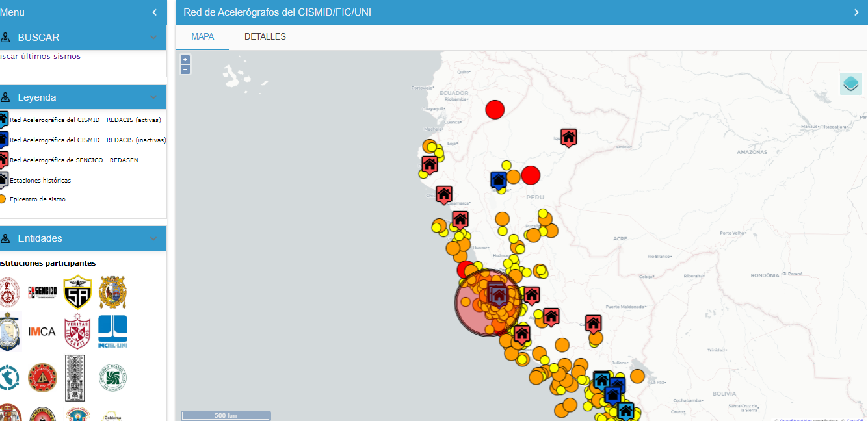Screen dimensions: 868x421
Task: Click the 'Instituciones participantes' heading
Action: point(47,263)
